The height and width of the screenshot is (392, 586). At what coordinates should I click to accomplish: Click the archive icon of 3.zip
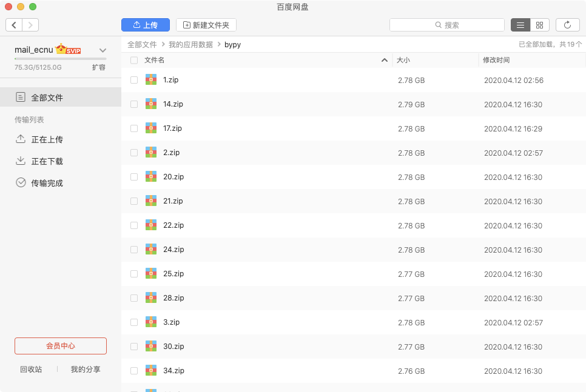151,322
